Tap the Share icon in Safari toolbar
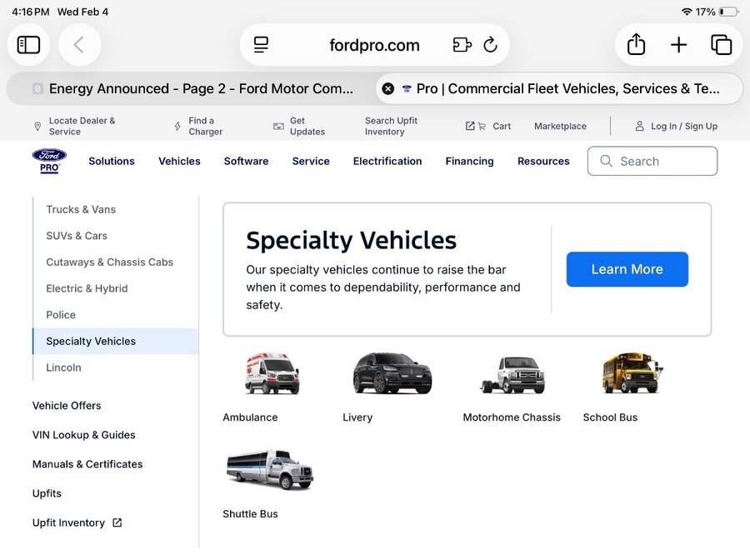Screen dimensions: 750x560 tap(636, 45)
